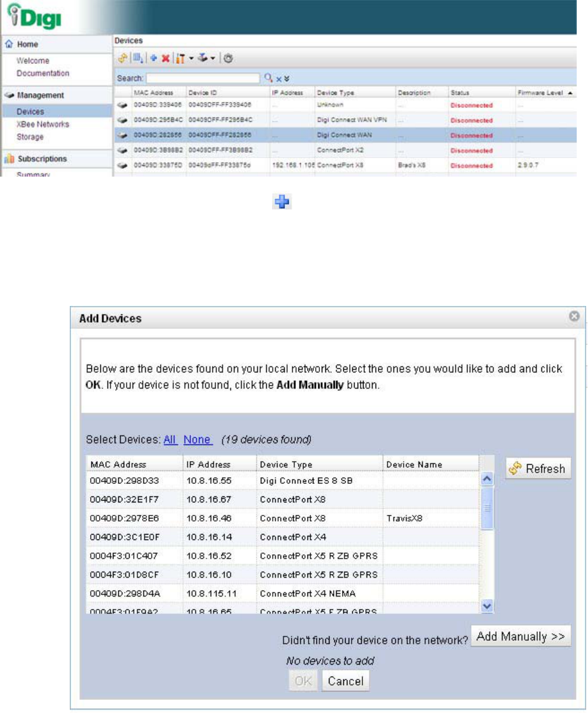588x713 pixels.
Task: Click the Add Manually >> button
Action: coord(521,636)
